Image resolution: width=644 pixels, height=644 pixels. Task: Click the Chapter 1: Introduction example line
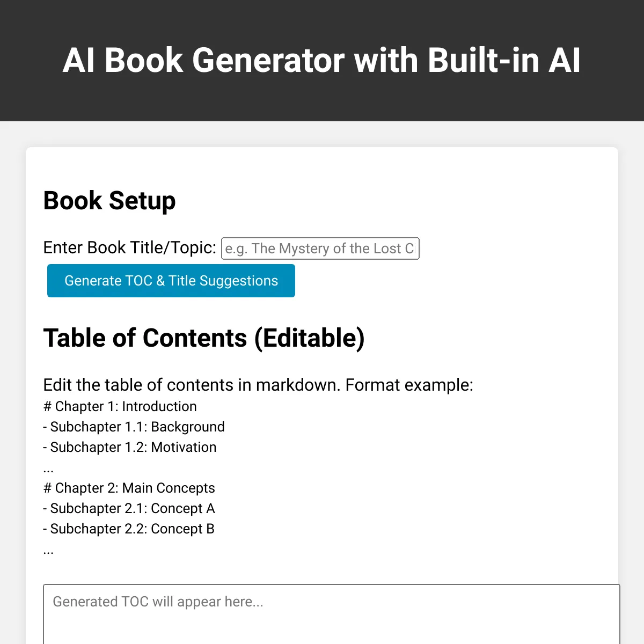click(x=120, y=407)
